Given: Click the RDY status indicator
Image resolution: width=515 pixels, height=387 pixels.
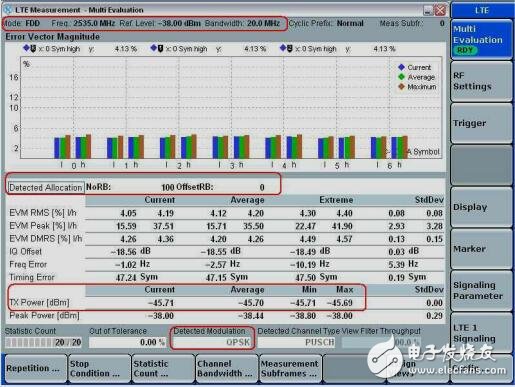Looking at the screenshot, I should pyautogui.click(x=465, y=50).
